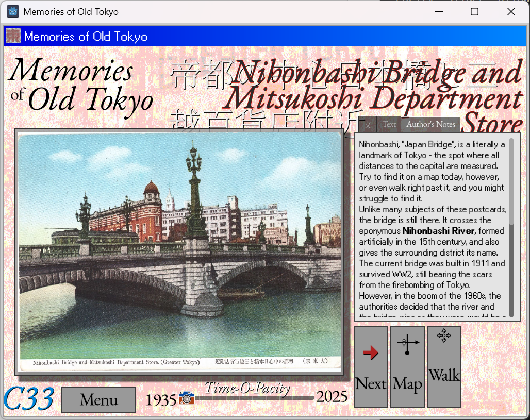530x420 pixels.
Task: Open the Map view button
Action: pos(407,366)
